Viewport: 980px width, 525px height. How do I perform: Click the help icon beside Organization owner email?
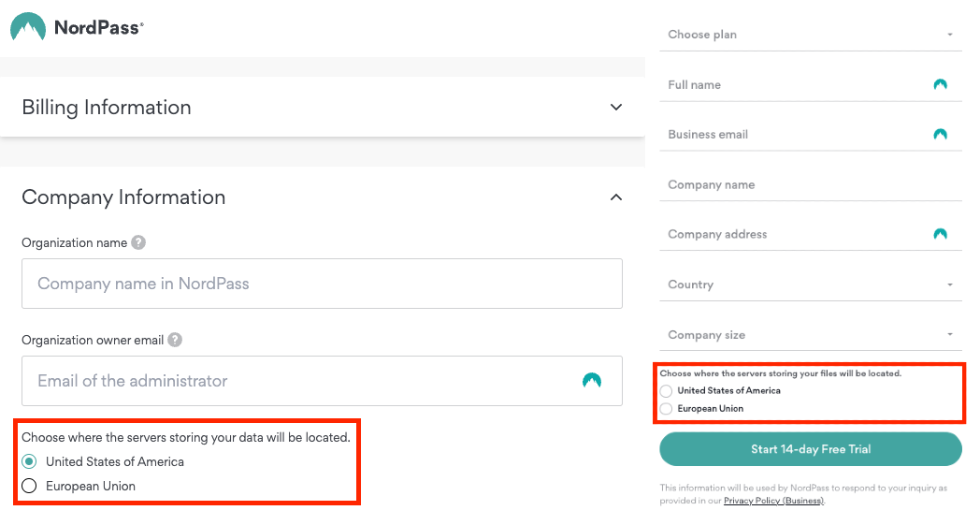click(175, 340)
